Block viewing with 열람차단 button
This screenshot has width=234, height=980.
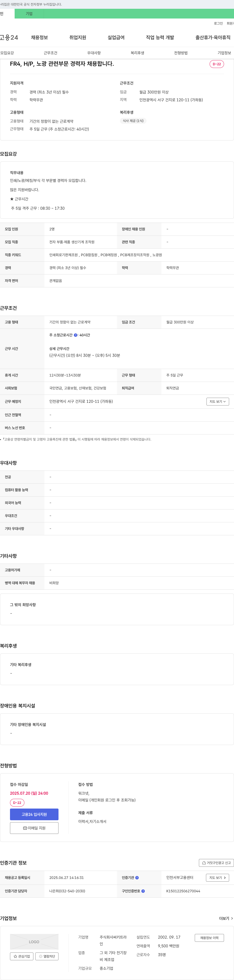pyautogui.click(x=47, y=956)
